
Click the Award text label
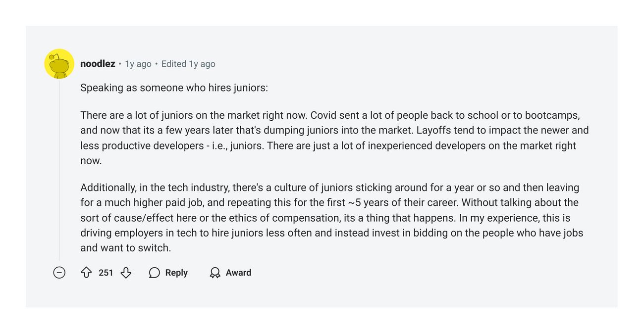coord(238,273)
